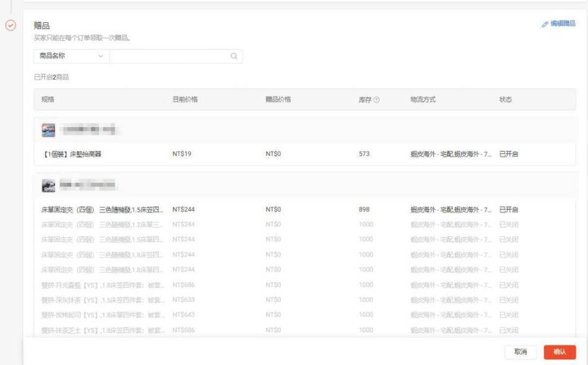Open the second product thumbnail image
588x365 pixels.
(48, 185)
